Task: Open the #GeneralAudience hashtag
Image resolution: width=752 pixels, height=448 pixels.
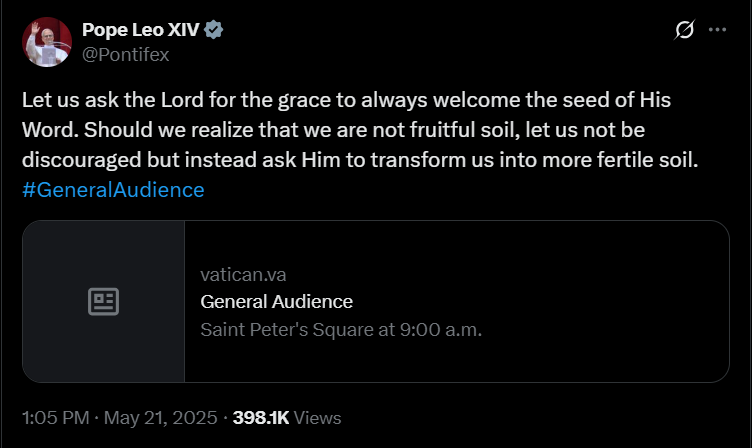Action: [112, 189]
